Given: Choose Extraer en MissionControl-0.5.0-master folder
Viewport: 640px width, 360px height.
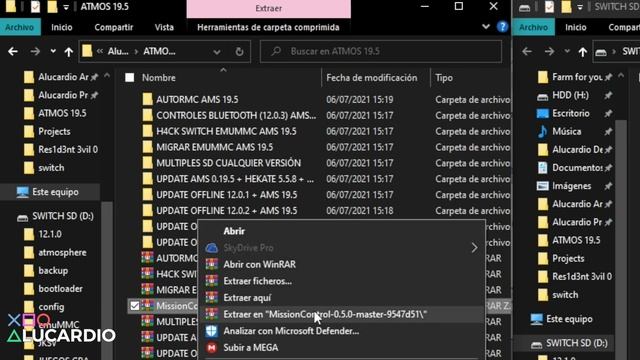Looking at the screenshot, I should coord(325,314).
